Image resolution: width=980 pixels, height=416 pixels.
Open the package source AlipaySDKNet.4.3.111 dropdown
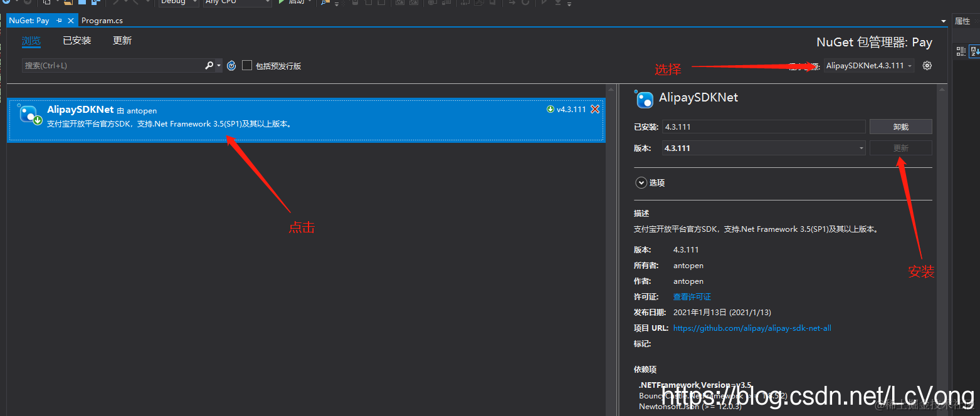coord(869,65)
